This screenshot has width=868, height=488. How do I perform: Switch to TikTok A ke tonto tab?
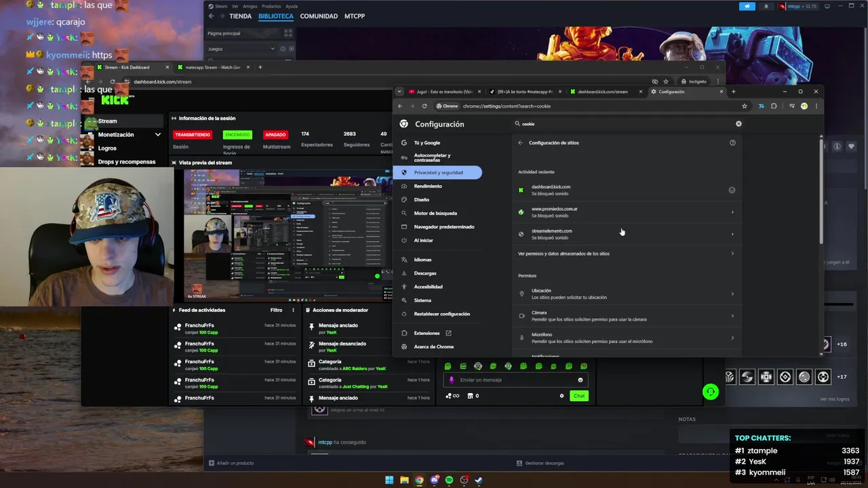click(526, 91)
